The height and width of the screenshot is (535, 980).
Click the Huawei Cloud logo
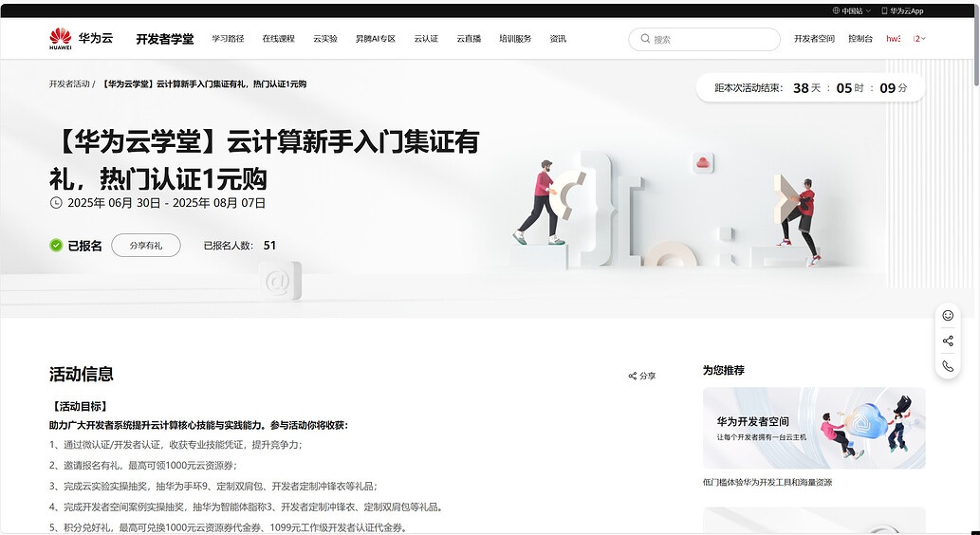tap(82, 39)
